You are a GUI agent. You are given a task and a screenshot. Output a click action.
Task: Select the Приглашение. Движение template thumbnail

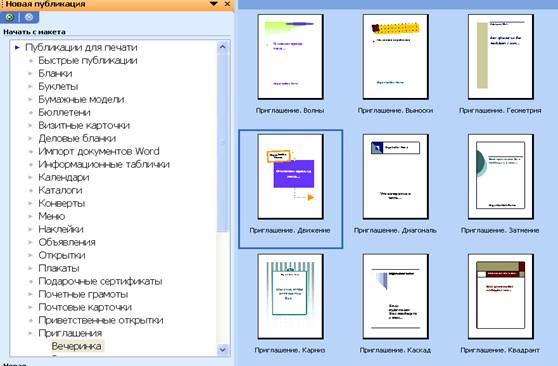point(290,177)
